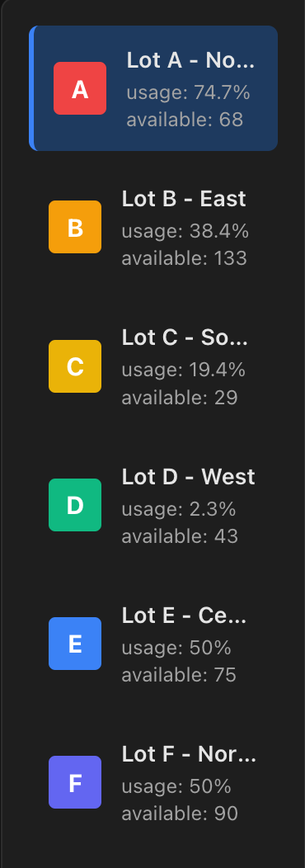Click the usage: 19.4% label
305x868 pixels.
[x=183, y=370]
